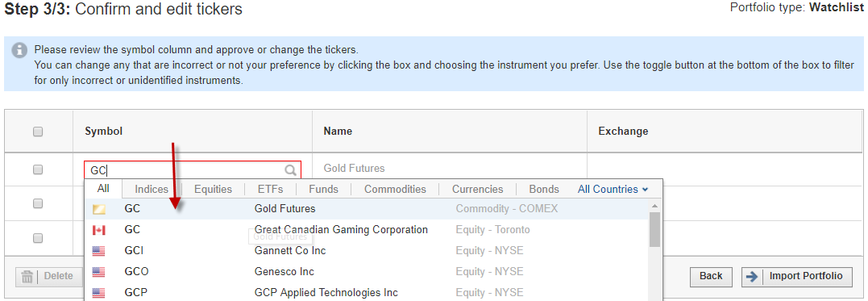868x301 pixels.
Task: Click the Back button
Action: (x=711, y=276)
